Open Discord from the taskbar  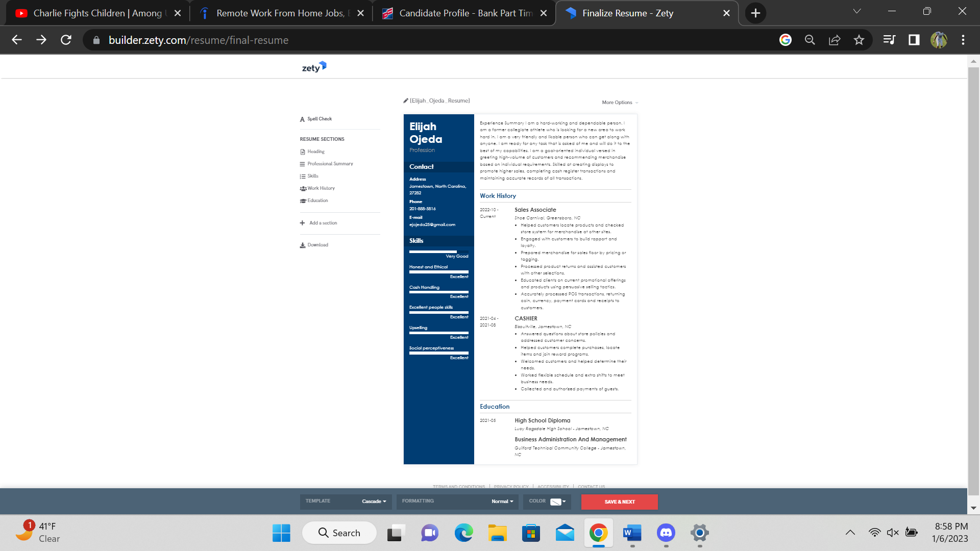click(666, 533)
